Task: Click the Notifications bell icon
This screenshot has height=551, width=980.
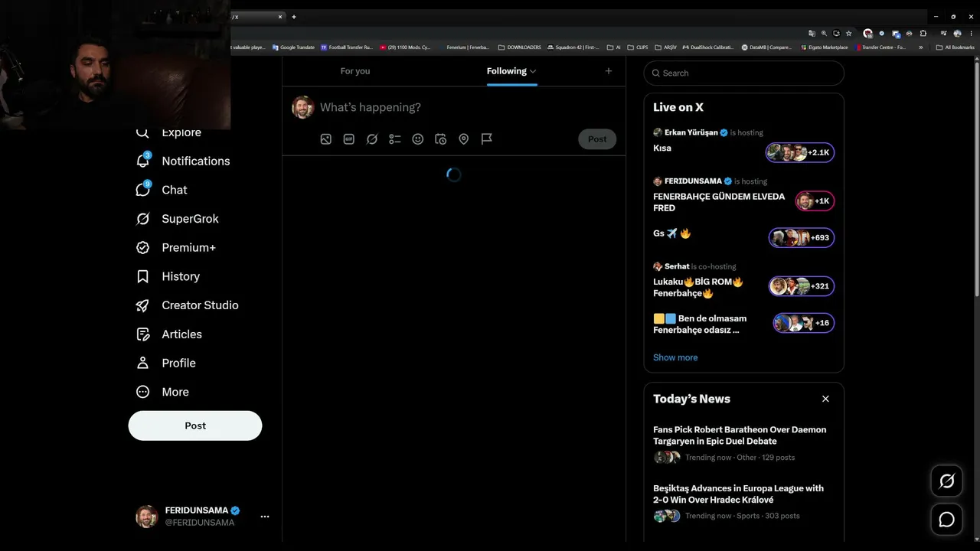Action: pos(142,161)
